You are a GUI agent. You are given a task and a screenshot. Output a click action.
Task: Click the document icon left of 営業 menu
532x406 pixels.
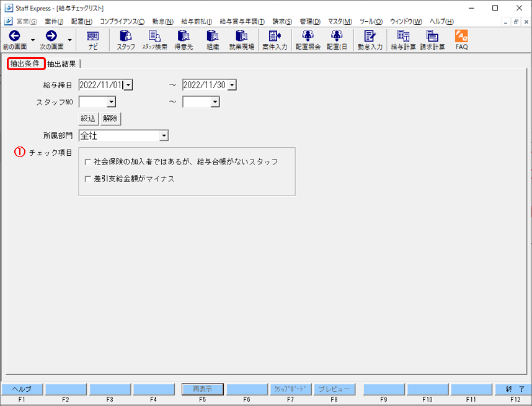click(9, 21)
